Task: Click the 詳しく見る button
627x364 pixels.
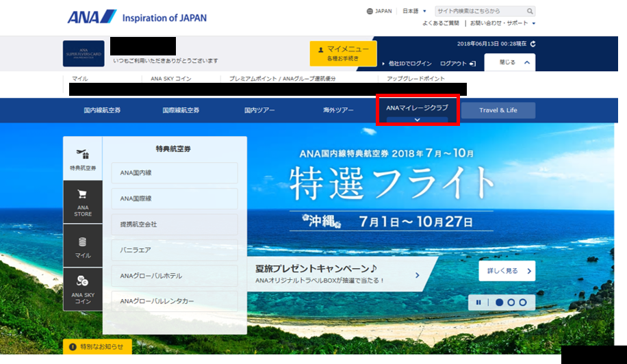Action: click(507, 271)
